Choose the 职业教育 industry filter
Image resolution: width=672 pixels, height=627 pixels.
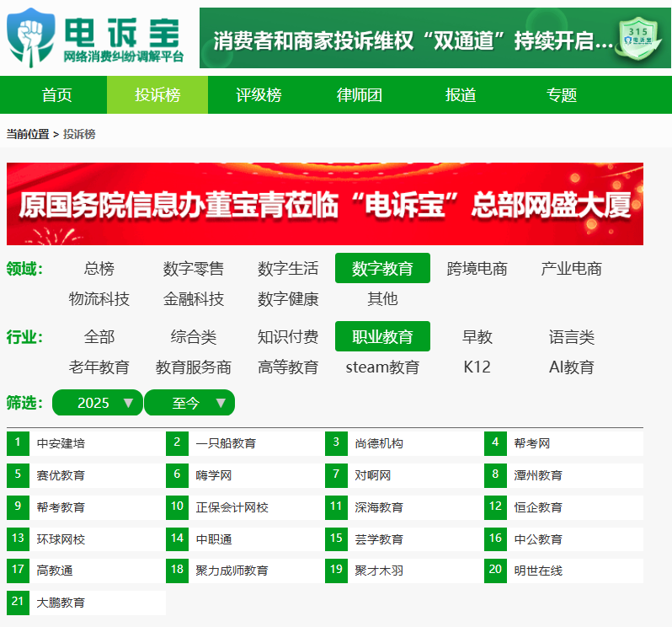[x=382, y=336]
